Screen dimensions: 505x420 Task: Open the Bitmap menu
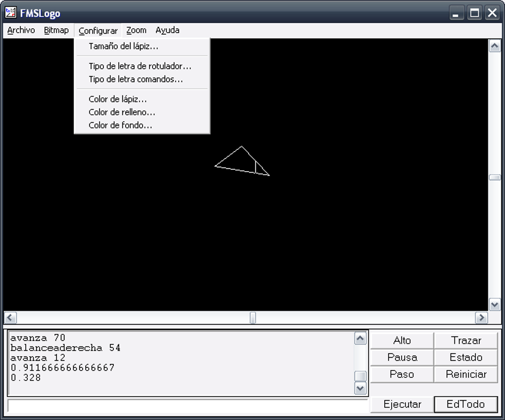pos(56,30)
